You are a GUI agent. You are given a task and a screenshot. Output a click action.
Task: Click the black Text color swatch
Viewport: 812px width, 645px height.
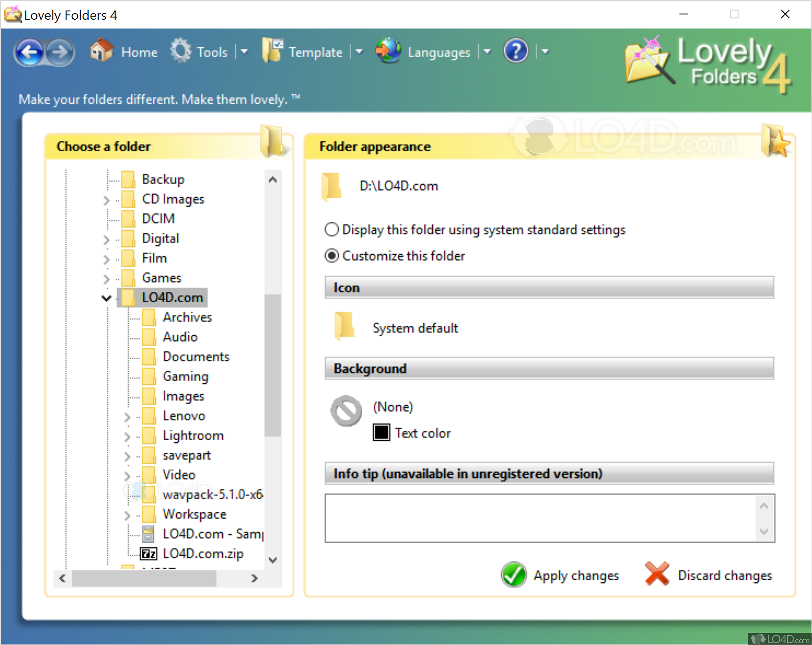(x=381, y=432)
